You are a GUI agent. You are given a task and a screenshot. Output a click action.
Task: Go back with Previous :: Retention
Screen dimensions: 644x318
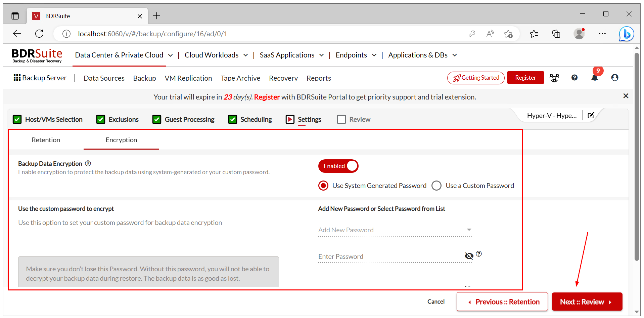pyautogui.click(x=502, y=302)
